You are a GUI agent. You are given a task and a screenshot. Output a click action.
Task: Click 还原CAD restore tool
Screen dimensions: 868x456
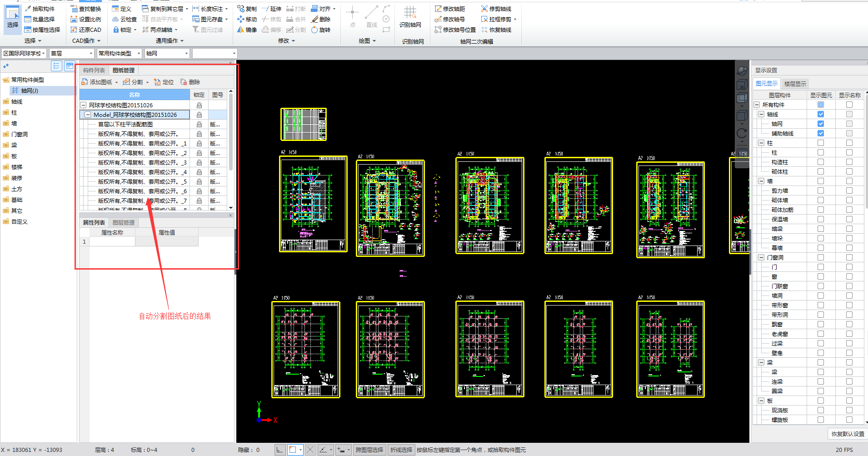pyautogui.click(x=86, y=30)
